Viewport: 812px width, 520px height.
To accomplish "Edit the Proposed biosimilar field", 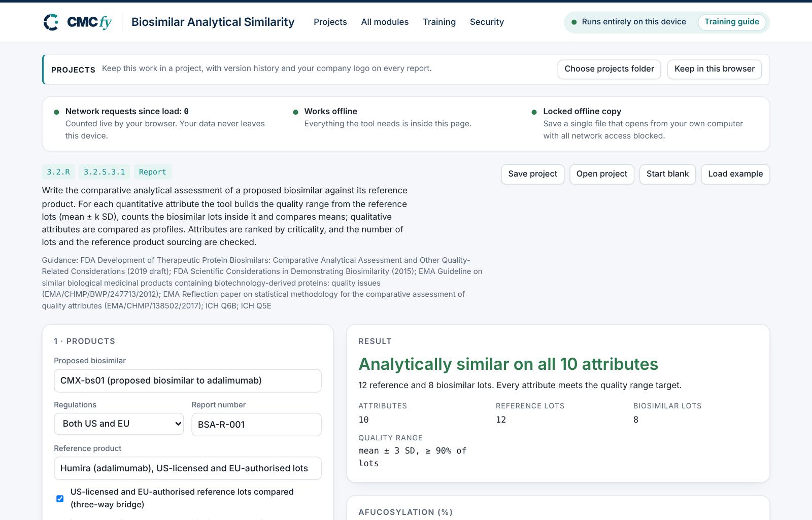I will coord(188,380).
